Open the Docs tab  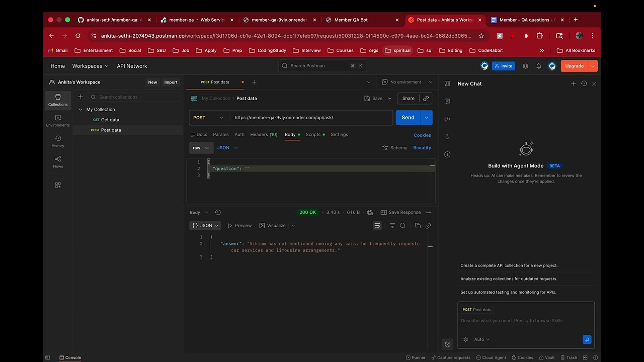pos(199,135)
